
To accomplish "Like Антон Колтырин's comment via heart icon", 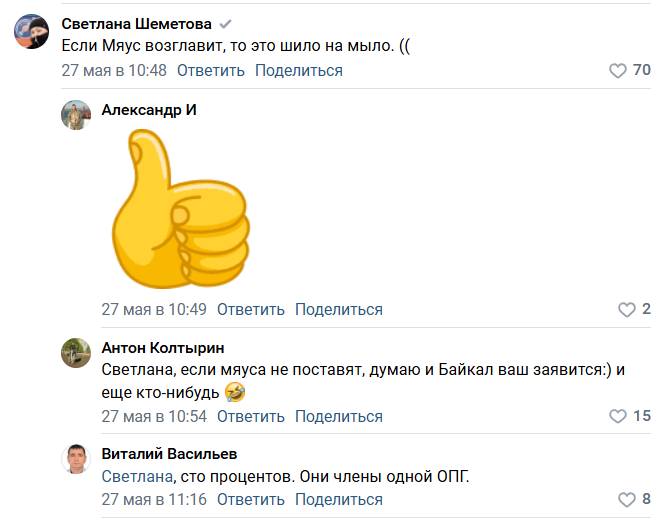I will (x=618, y=416).
